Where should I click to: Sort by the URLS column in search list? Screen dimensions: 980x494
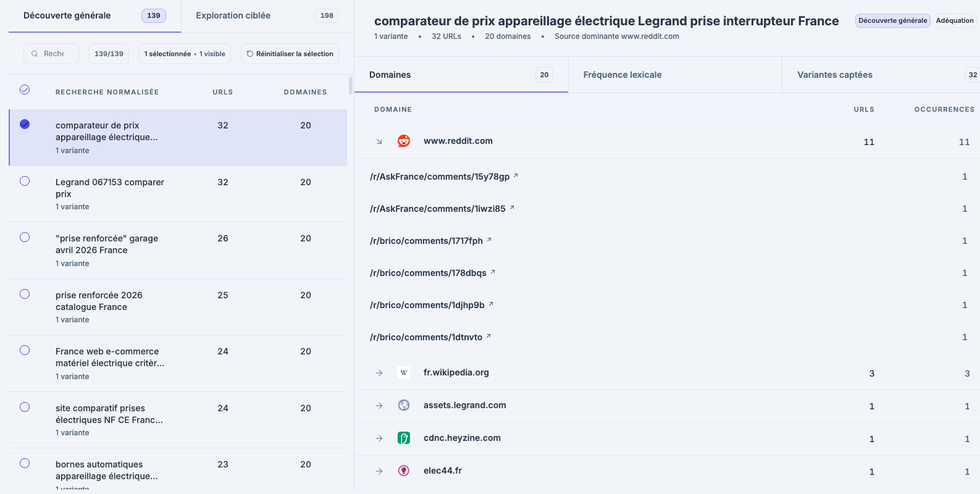click(x=223, y=92)
